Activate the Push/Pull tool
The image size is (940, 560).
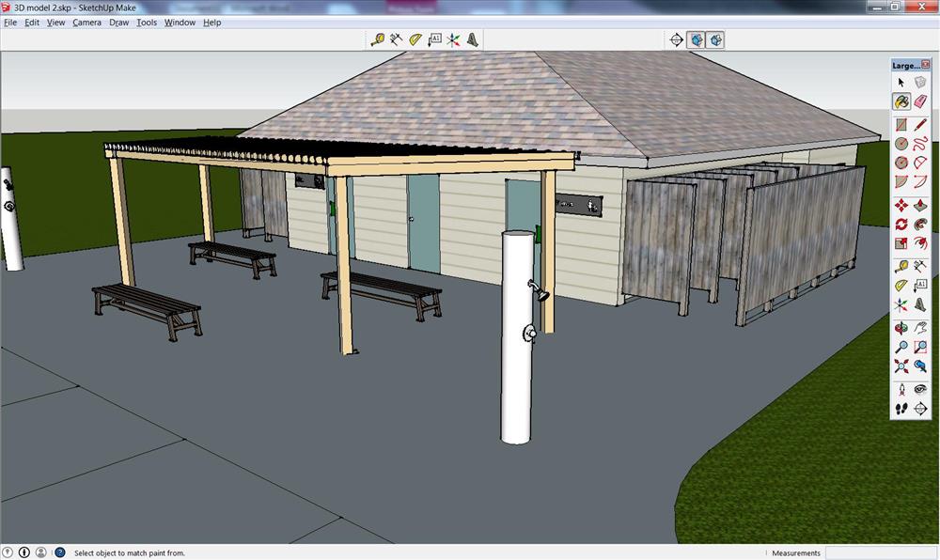tap(920, 205)
